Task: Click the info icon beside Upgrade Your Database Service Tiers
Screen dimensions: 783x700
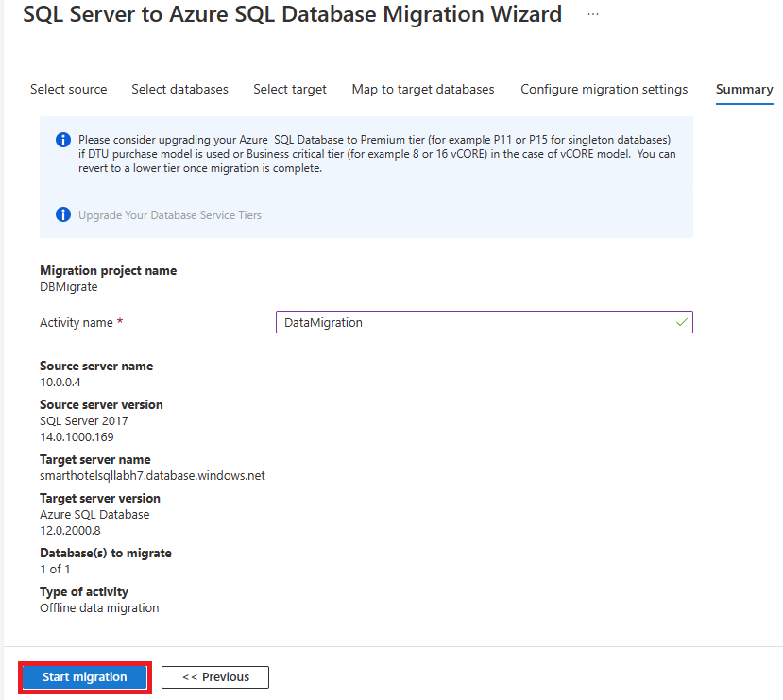Action: click(63, 214)
